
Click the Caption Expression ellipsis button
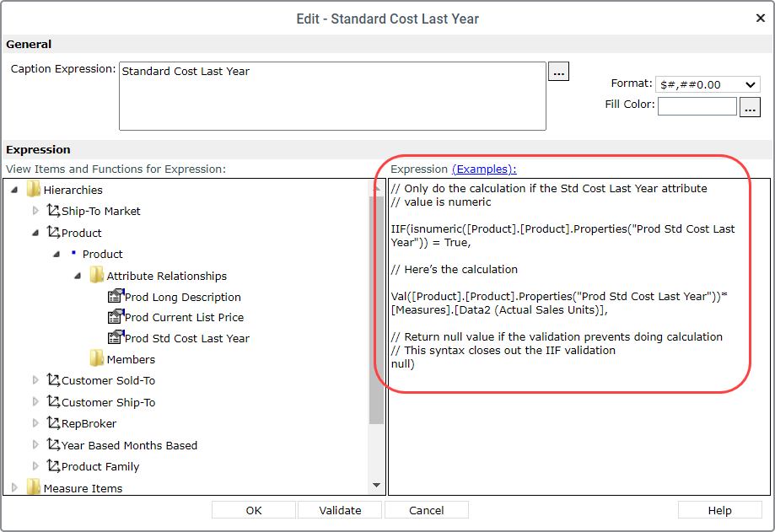(x=558, y=72)
